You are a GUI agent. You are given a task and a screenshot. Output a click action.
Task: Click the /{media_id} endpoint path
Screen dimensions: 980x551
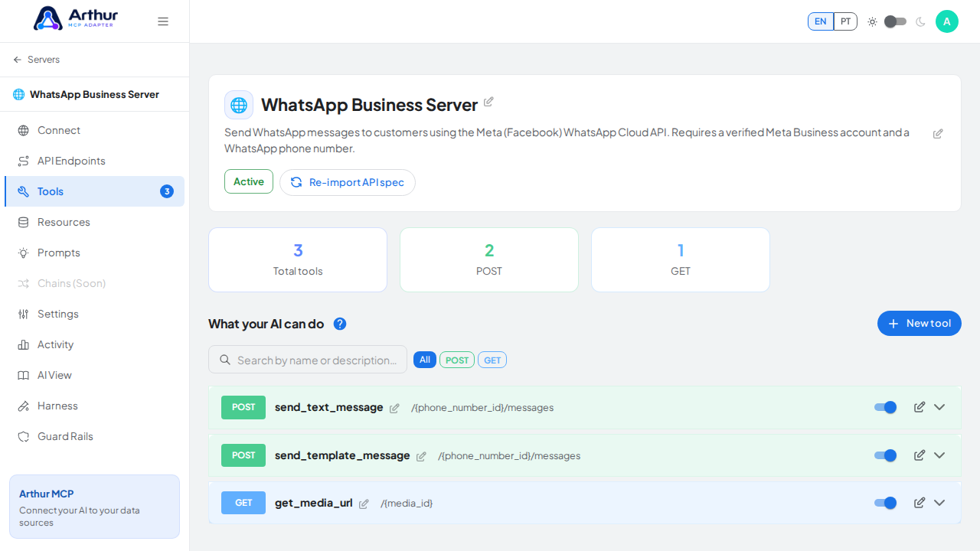(407, 504)
